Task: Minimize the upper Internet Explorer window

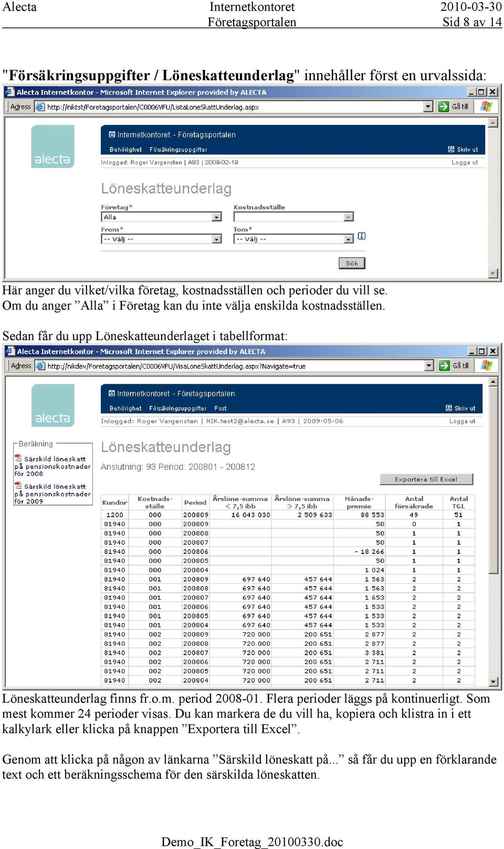Action: [471, 92]
